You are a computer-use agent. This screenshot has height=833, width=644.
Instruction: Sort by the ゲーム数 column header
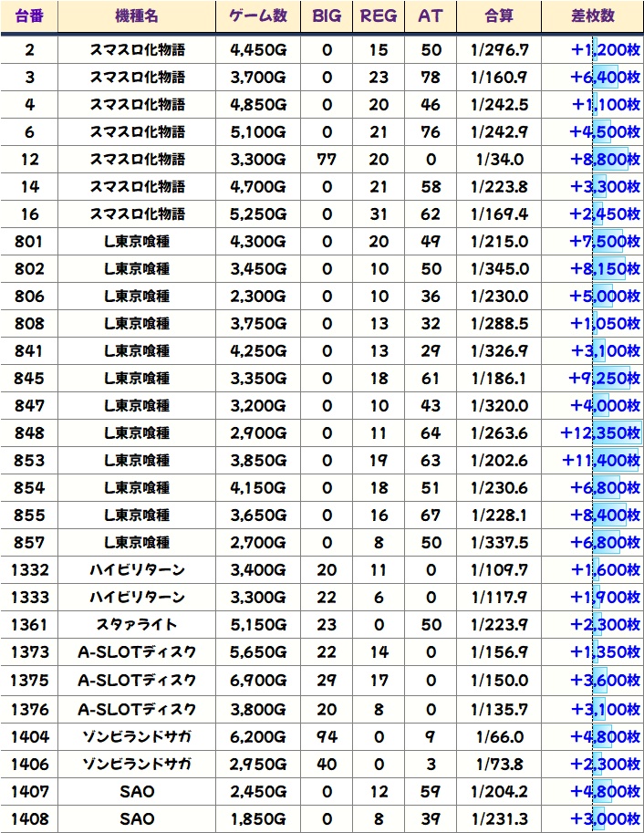(x=259, y=16)
